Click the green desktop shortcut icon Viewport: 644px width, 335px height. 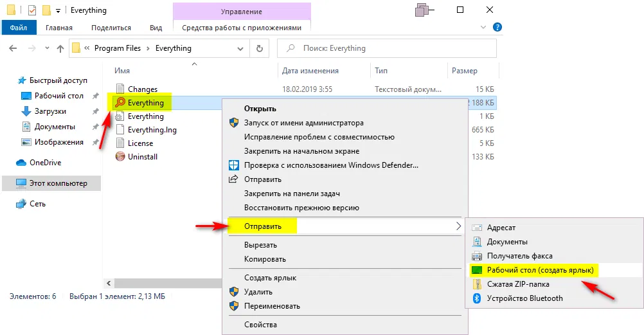477,270
